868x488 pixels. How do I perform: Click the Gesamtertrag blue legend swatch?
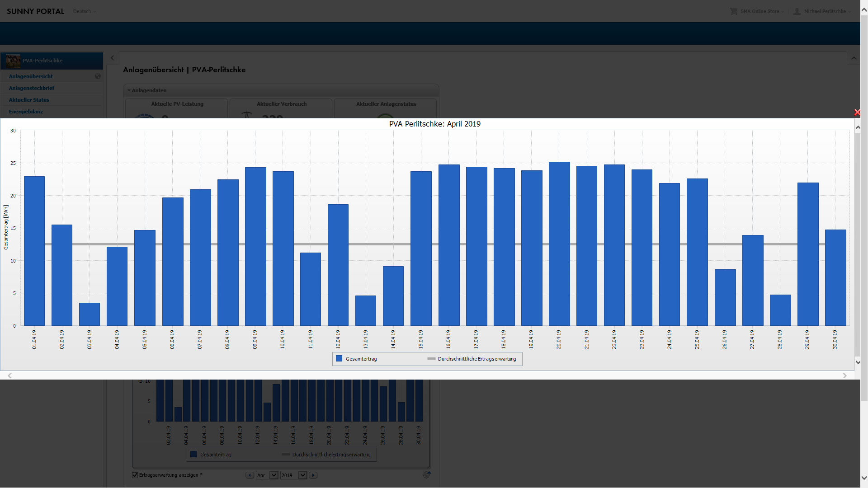click(x=339, y=358)
